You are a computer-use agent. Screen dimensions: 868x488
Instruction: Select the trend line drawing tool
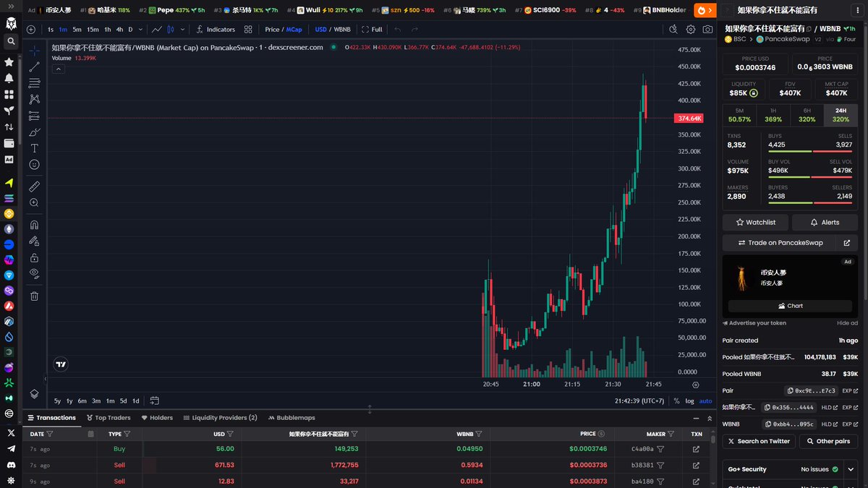34,67
